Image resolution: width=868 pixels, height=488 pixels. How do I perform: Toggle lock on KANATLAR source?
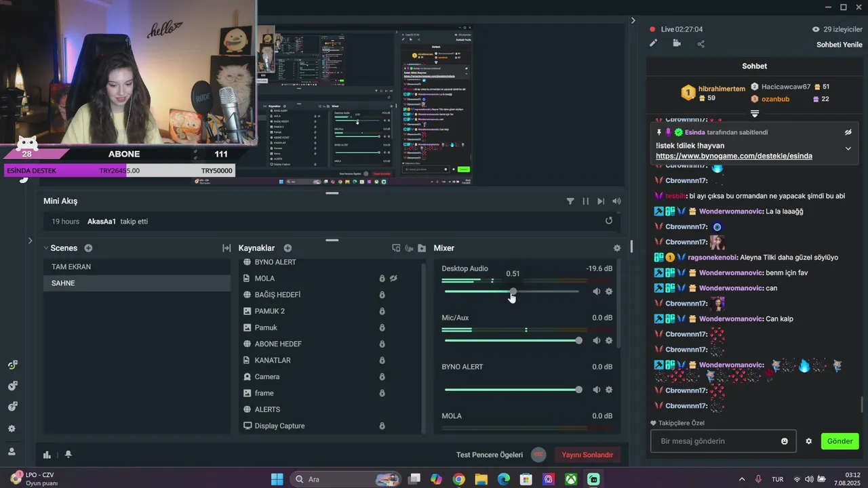(382, 361)
